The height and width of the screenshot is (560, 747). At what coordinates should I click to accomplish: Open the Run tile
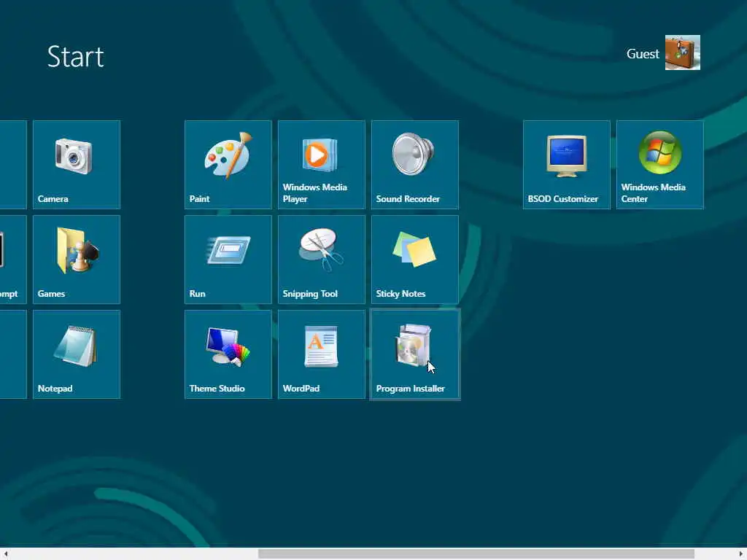[228, 260]
